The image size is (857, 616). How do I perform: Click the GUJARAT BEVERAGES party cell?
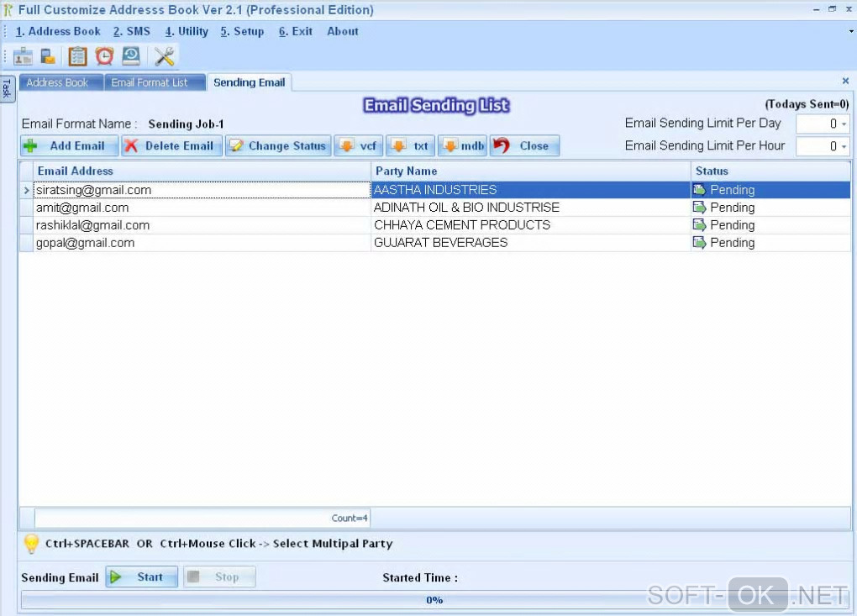(x=531, y=243)
